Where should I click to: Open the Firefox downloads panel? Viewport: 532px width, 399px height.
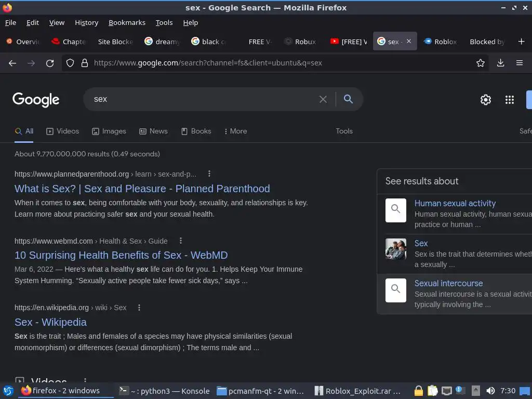[x=500, y=63]
